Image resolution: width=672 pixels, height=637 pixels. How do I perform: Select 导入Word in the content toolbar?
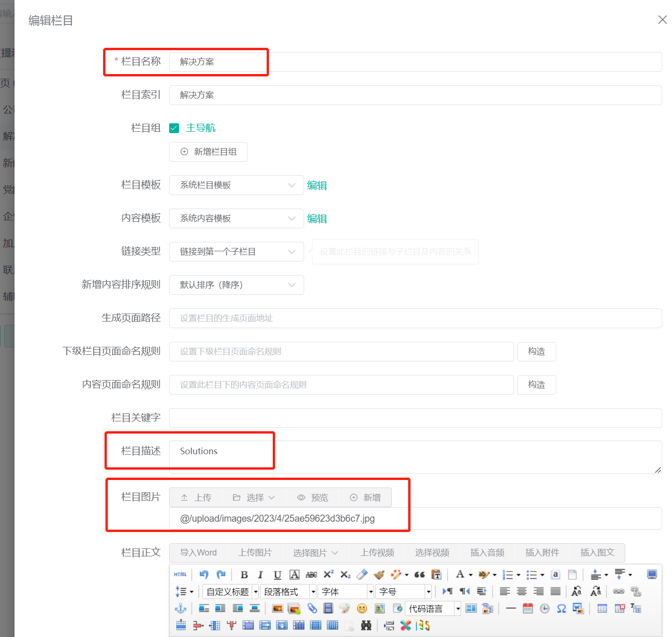[x=198, y=553]
